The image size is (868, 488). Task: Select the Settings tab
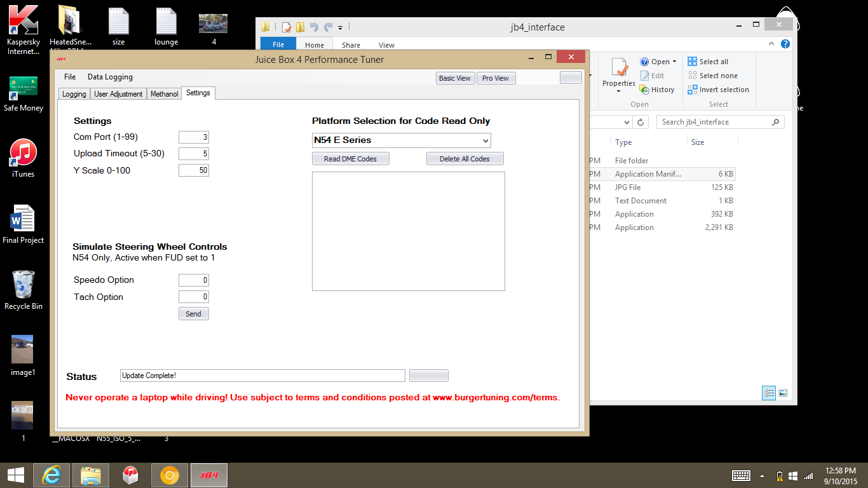[198, 93]
